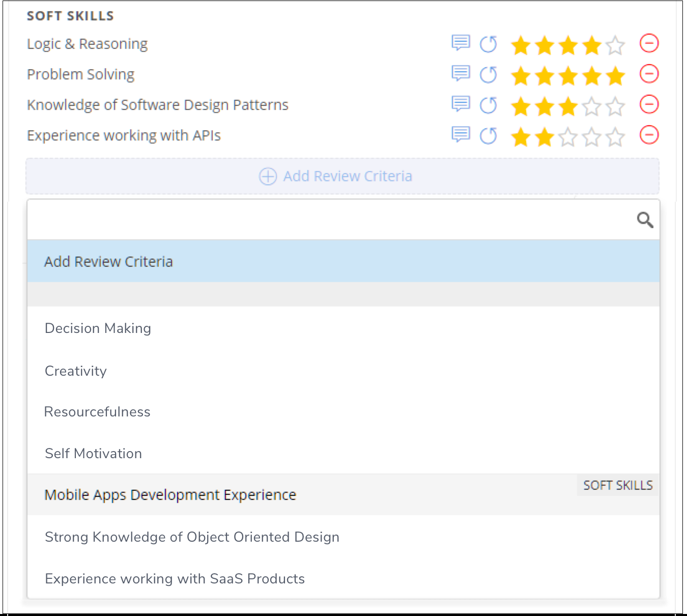This screenshot has height=616, width=687.
Task: Reset the Problem Solving rating
Action: [489, 75]
